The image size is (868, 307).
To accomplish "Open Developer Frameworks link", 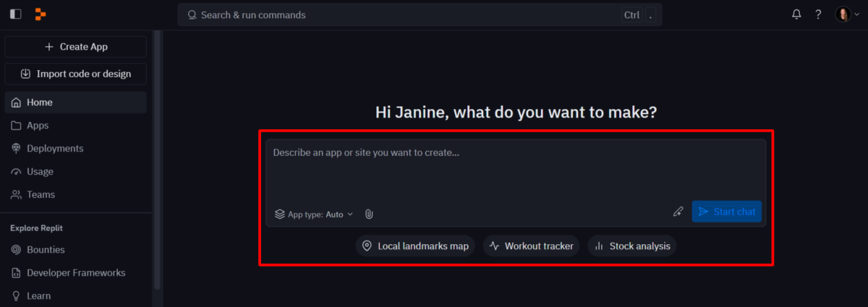I will click(76, 273).
